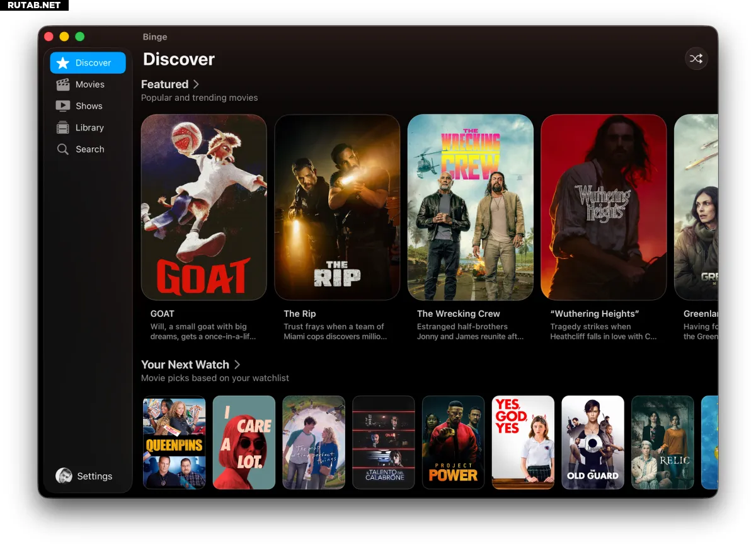Switch to the Library section
This screenshot has width=756, height=548.
click(x=89, y=128)
